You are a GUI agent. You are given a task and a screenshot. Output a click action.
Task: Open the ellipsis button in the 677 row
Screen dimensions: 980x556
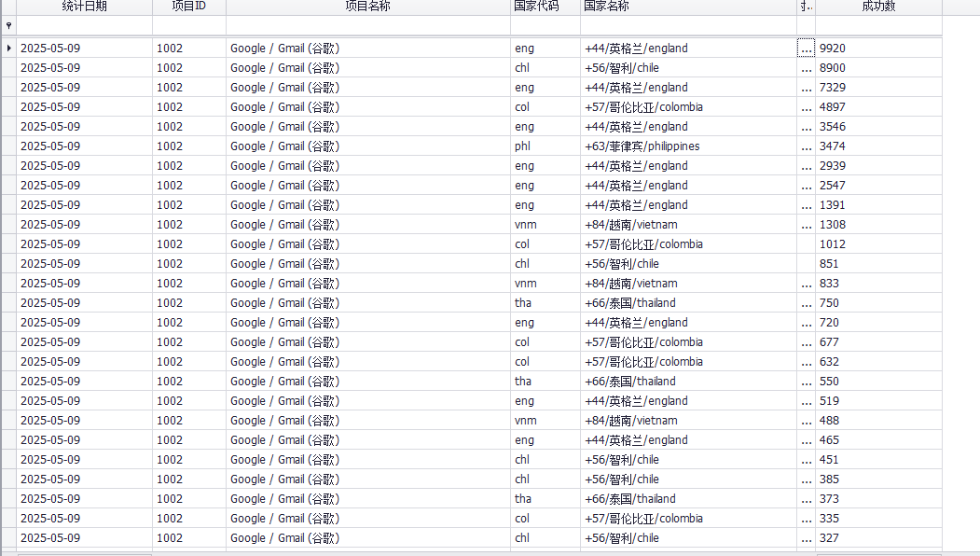click(x=807, y=342)
